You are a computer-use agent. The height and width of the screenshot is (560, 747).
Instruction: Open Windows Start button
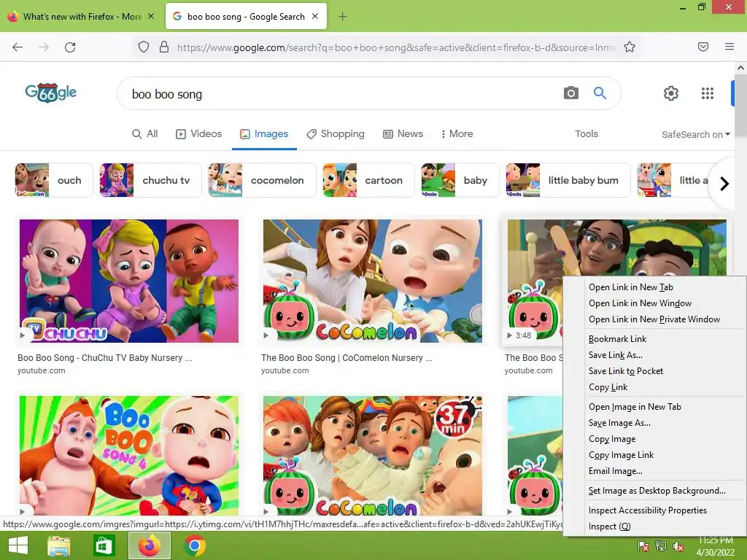[18, 545]
